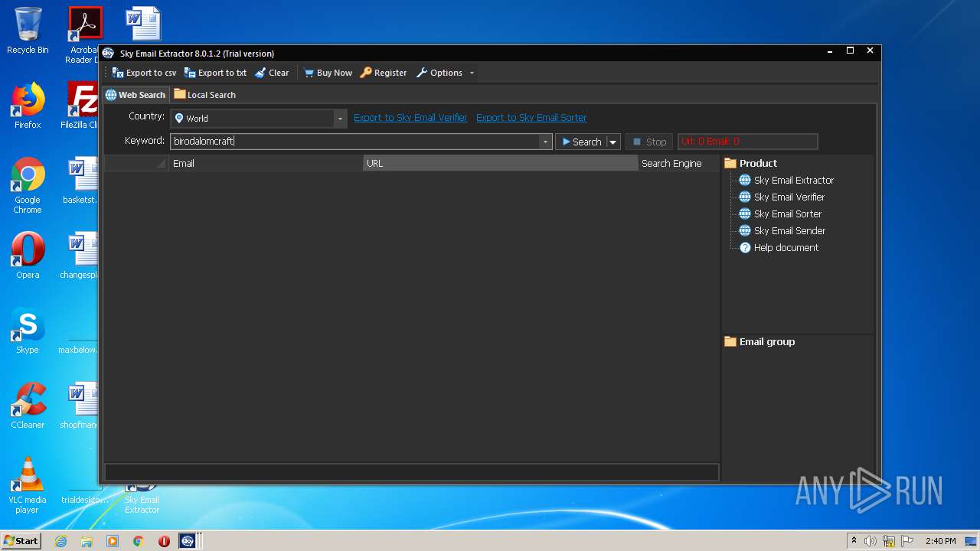
Task: Clear results with the broom icon
Action: pyautogui.click(x=272, y=73)
